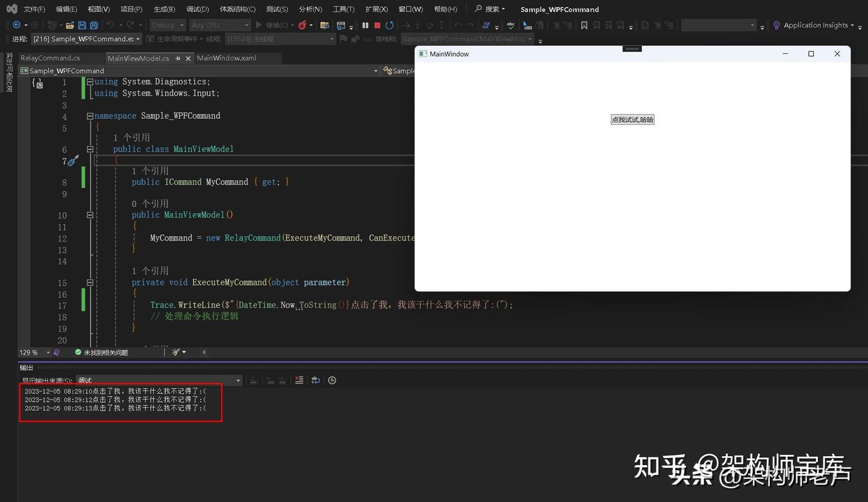Image resolution: width=868 pixels, height=502 pixels.
Task: Toggle word wrap in the output panel
Action: pos(315,380)
